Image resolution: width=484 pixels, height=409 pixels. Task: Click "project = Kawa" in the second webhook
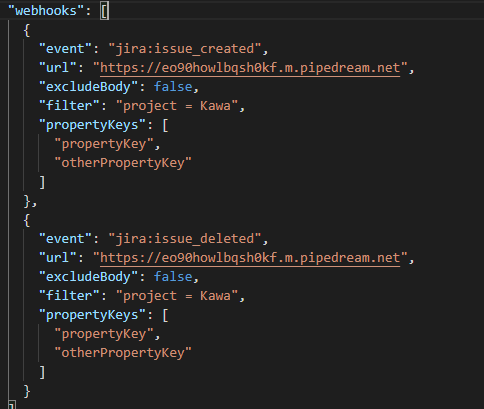(177, 296)
